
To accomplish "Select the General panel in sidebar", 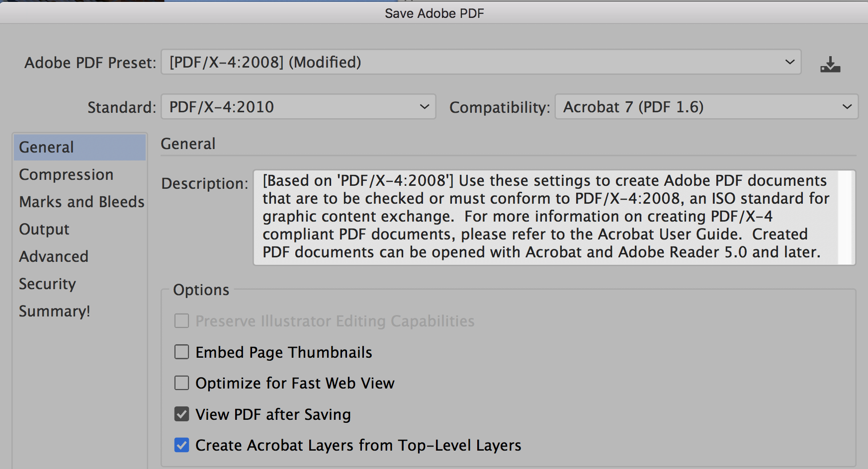I will click(x=45, y=147).
